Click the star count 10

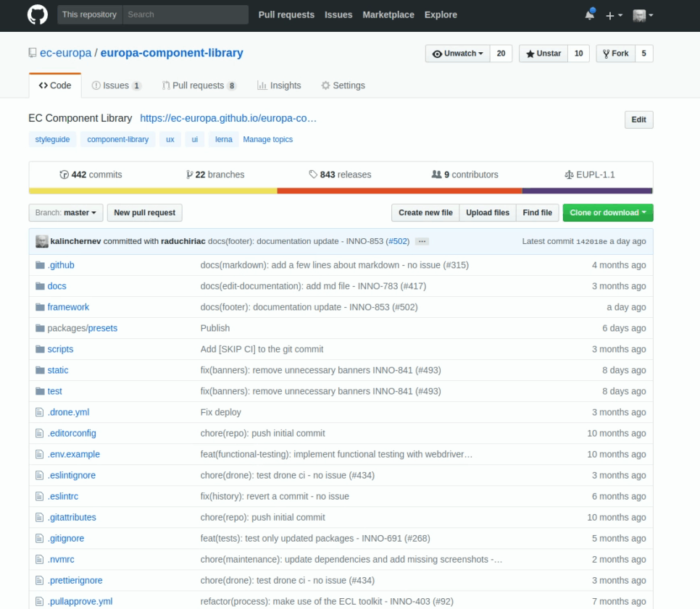pyautogui.click(x=578, y=54)
